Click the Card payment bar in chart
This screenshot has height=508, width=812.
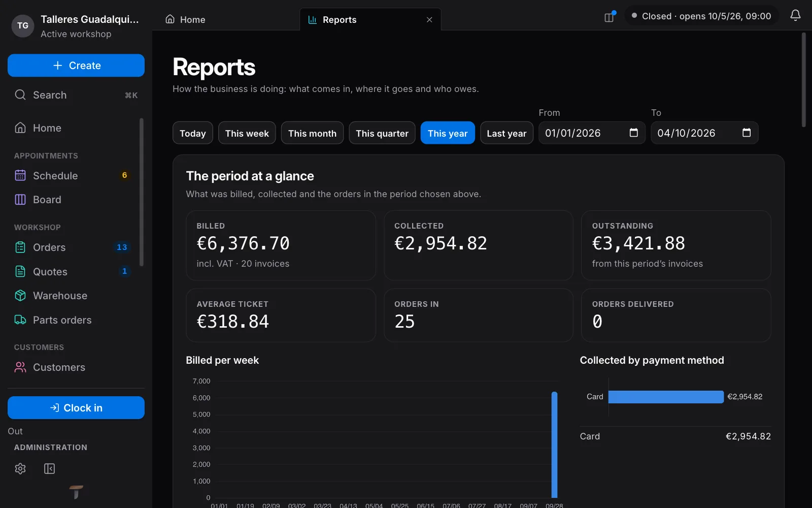point(666,397)
